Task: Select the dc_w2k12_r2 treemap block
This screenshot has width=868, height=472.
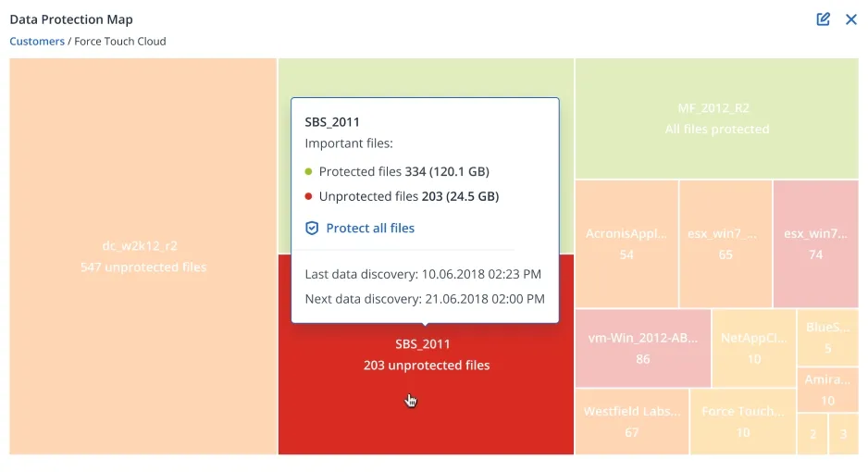Action: [143, 256]
